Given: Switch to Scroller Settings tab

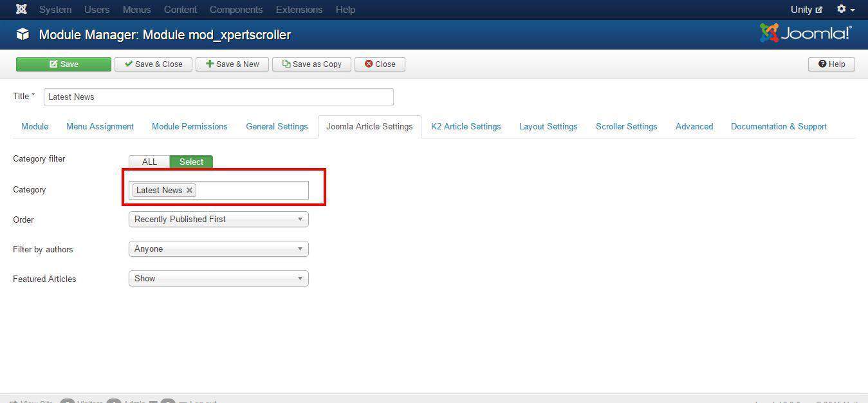Looking at the screenshot, I should 626,127.
